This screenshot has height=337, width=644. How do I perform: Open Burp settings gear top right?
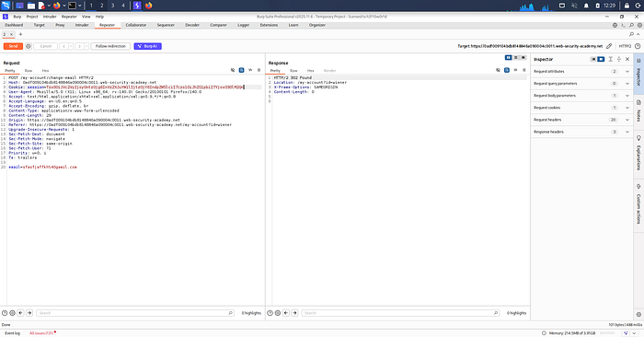pos(639,25)
